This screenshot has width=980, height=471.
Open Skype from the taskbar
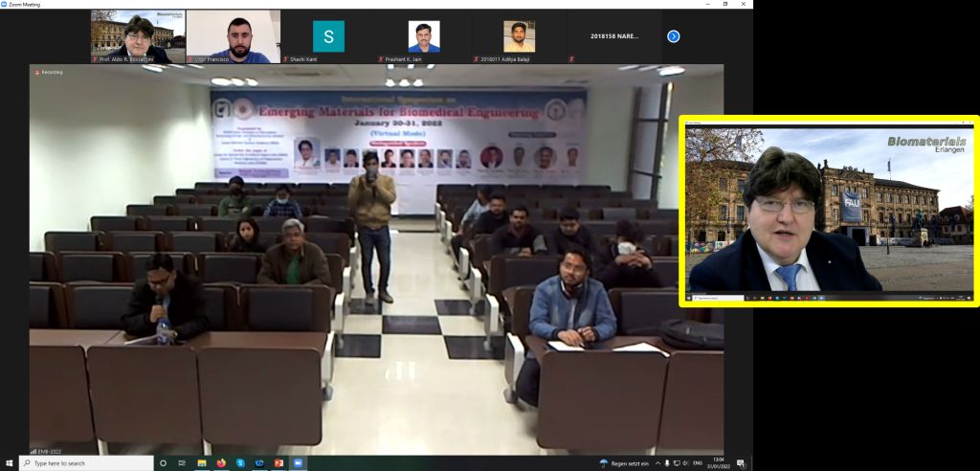pyautogui.click(x=240, y=463)
